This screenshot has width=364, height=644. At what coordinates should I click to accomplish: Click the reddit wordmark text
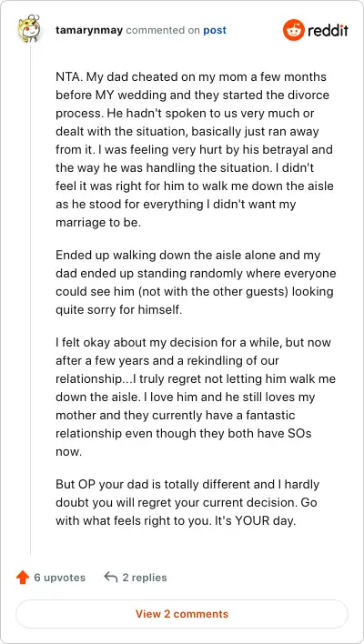[328, 30]
